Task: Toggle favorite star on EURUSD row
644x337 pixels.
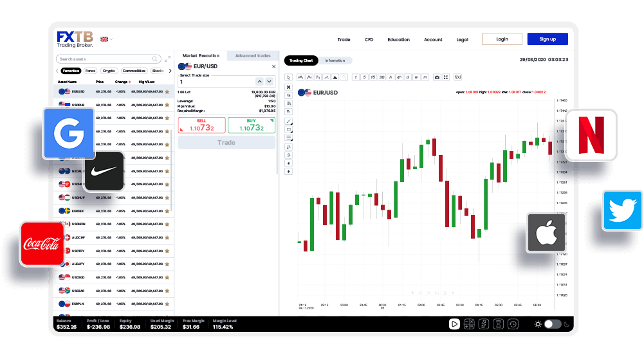Action: pyautogui.click(x=167, y=91)
